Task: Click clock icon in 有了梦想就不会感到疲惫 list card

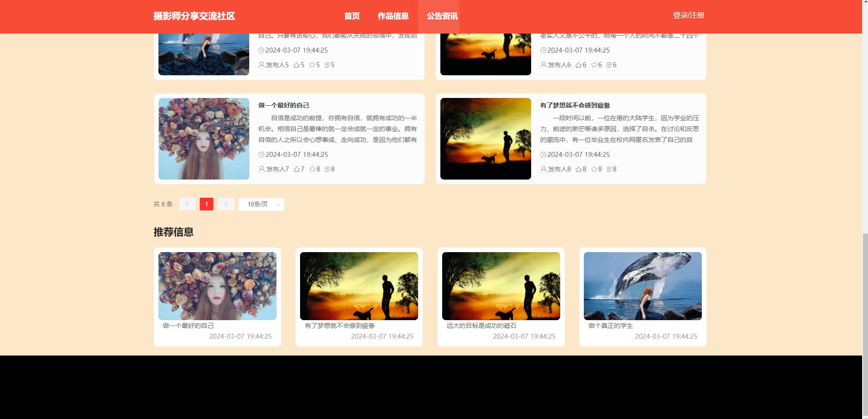Action: coord(543,155)
